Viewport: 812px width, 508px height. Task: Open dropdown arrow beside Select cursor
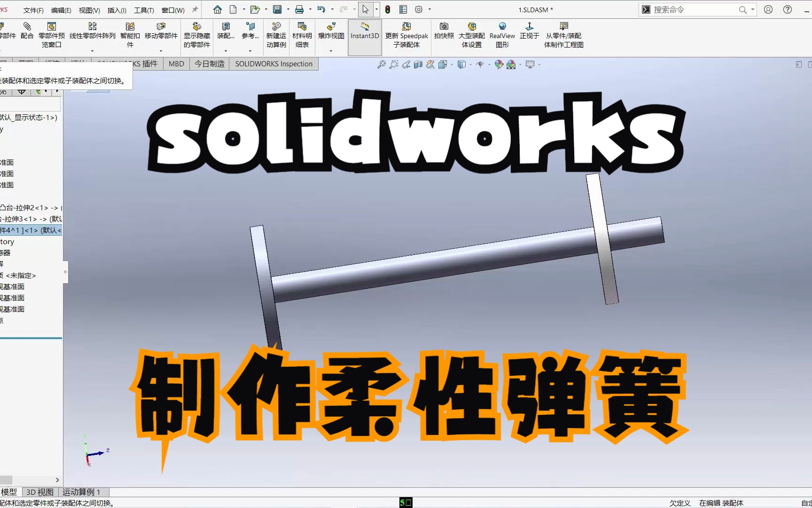(376, 9)
